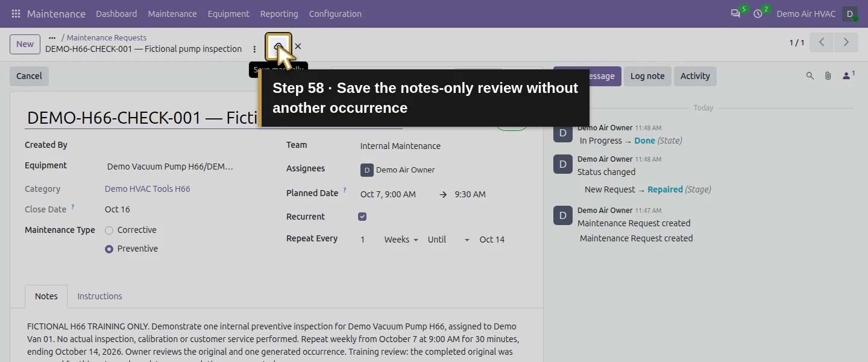Open the Dashboard menu
The image size is (868, 362).
(116, 14)
